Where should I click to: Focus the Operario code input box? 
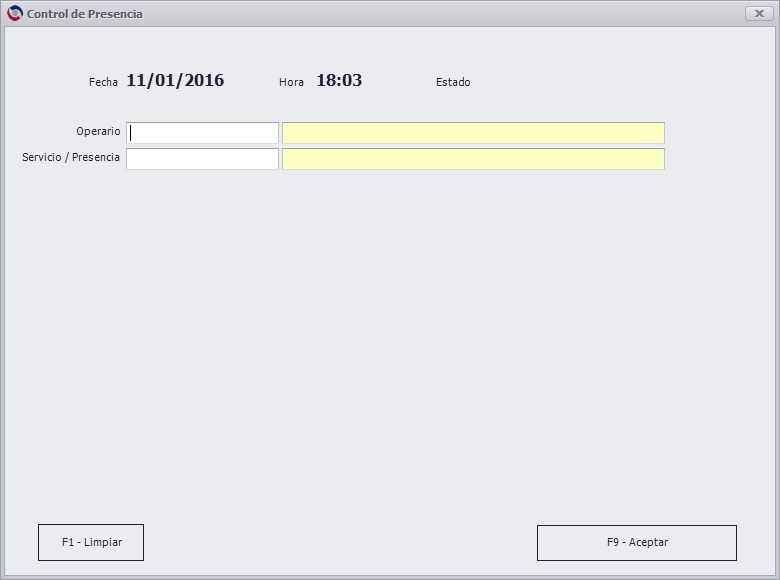point(202,133)
